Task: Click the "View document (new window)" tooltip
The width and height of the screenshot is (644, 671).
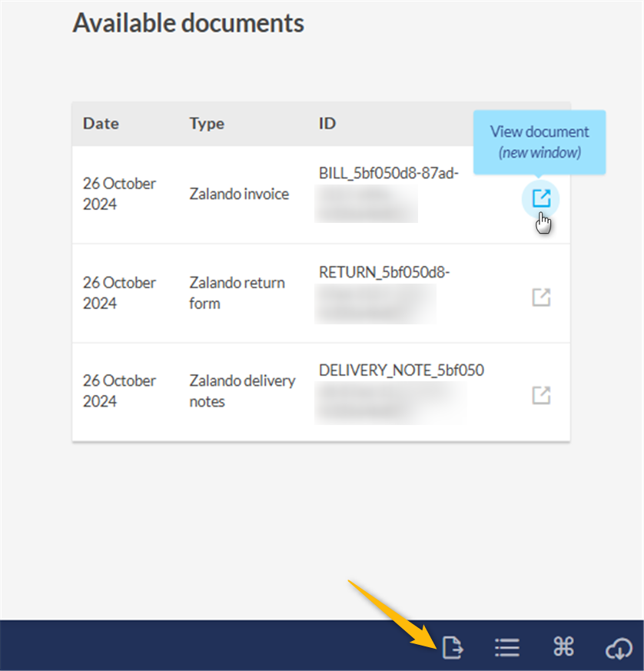Action: pyautogui.click(x=539, y=141)
